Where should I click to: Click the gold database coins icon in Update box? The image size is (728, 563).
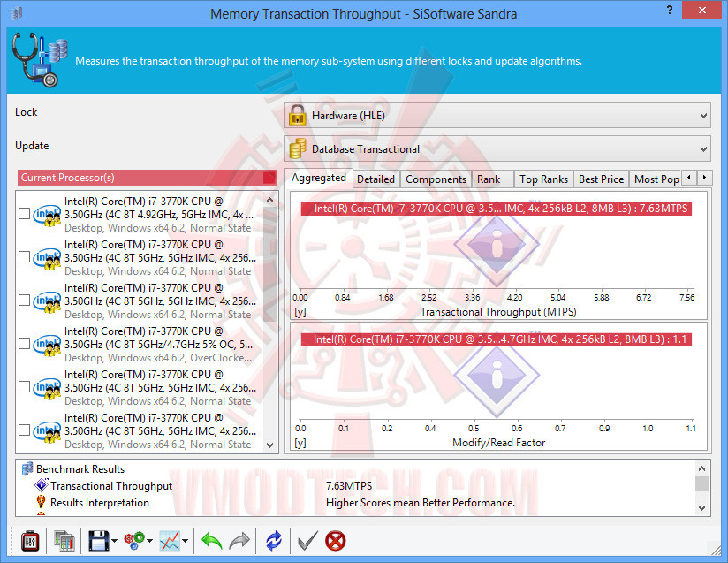tap(297, 148)
